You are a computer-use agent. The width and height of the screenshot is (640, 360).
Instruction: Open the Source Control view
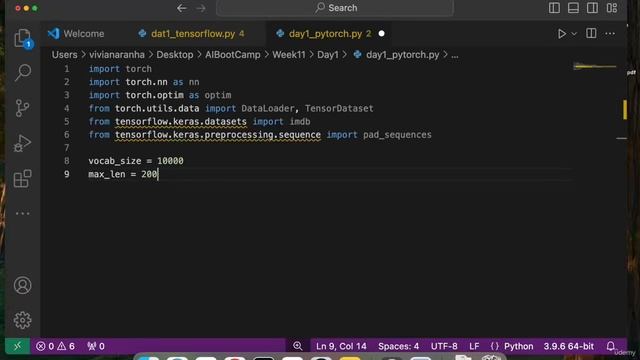point(22,108)
